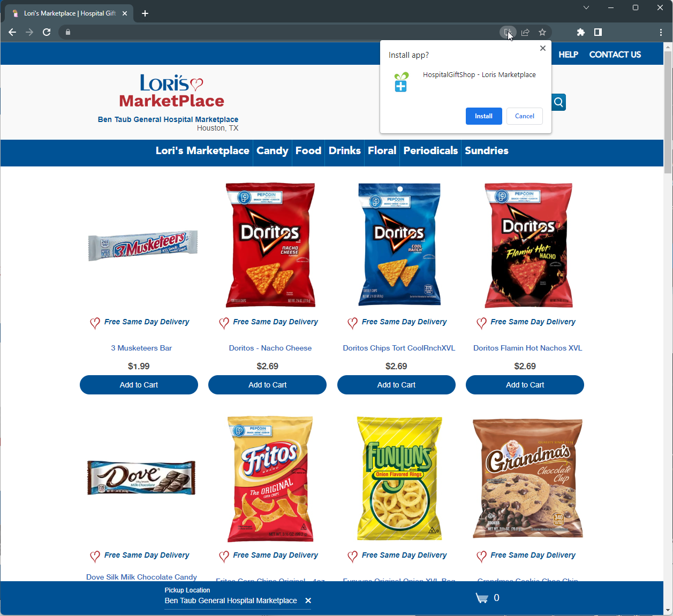Screen dimensions: 673x616
Task: Install the HospitalGiftShop app
Action: click(x=484, y=116)
